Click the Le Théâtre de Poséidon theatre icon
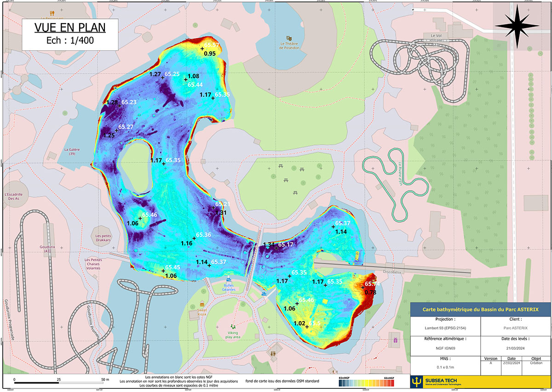 click(289, 38)
